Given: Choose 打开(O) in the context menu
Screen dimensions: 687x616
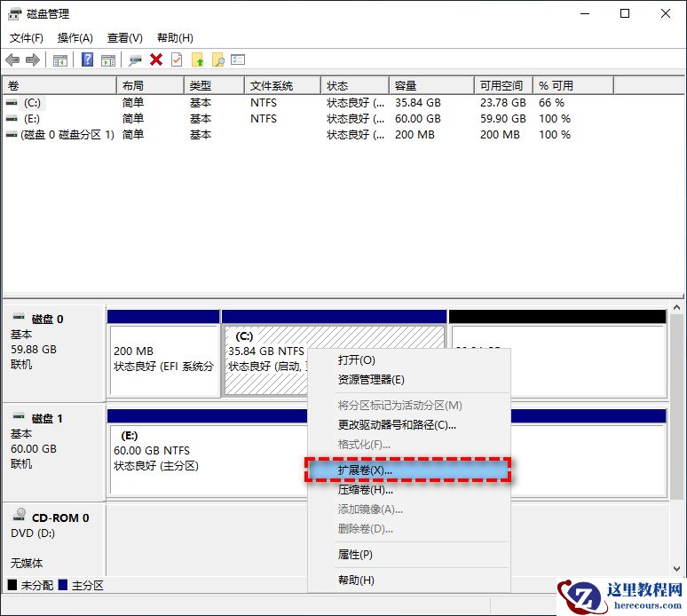Looking at the screenshot, I should pyautogui.click(x=409, y=360).
